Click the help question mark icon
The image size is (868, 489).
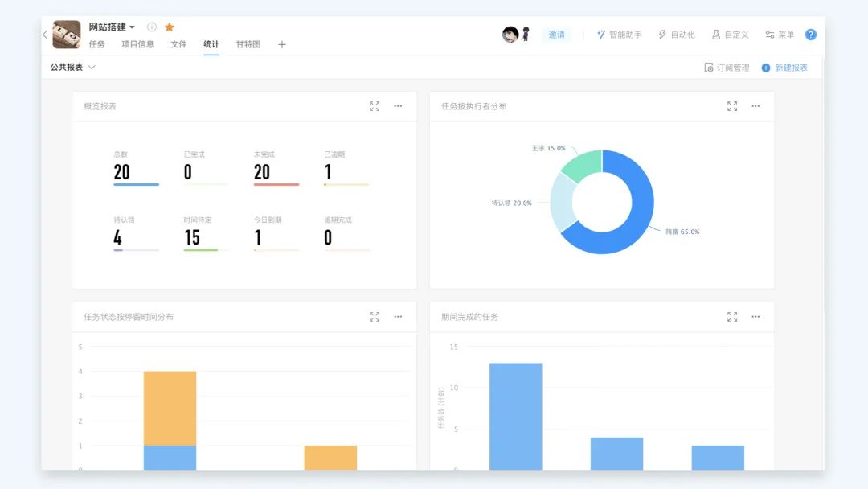811,35
